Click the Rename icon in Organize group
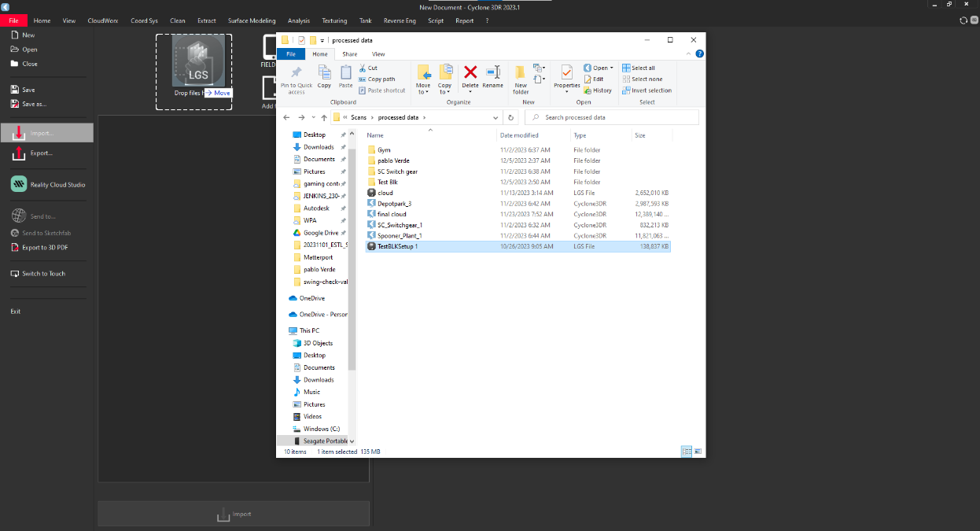The width and height of the screenshot is (980, 531). coord(492,72)
